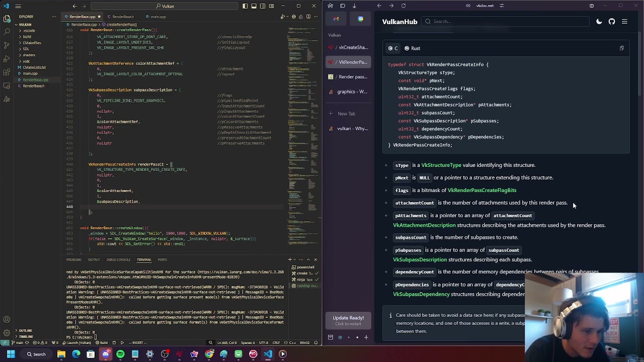Image resolution: width=644 pixels, height=362 pixels.
Task: Select powershell terminal entry
Action: coord(304,267)
